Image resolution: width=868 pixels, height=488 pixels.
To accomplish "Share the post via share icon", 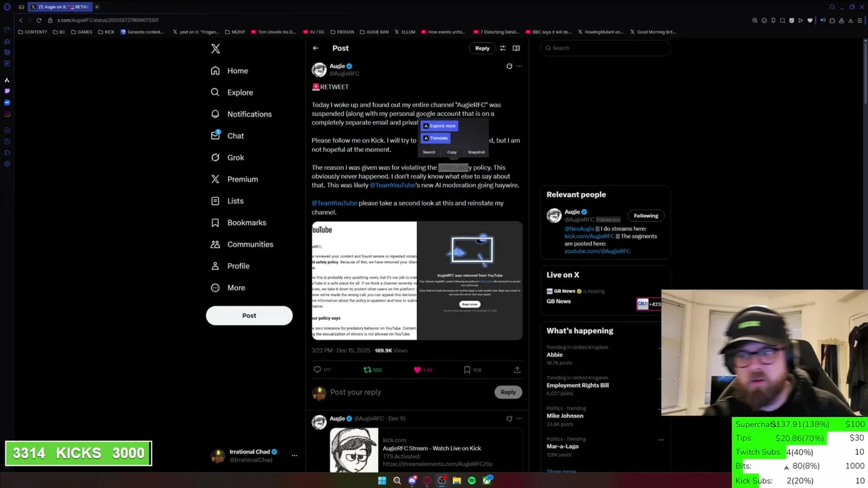I will coord(517,370).
